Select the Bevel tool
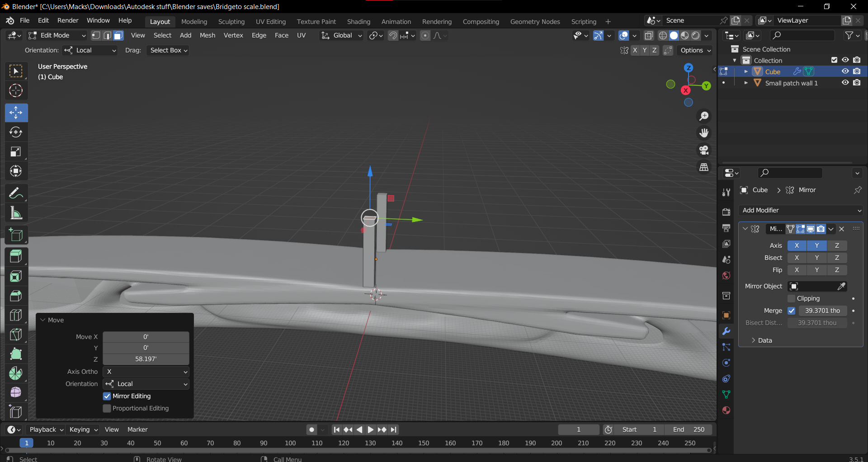The height and width of the screenshot is (462, 868). point(16,296)
